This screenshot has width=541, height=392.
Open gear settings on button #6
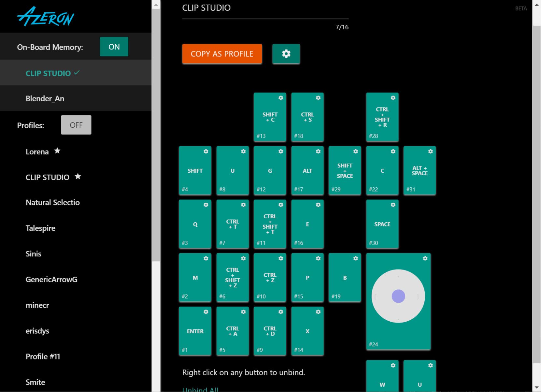(243, 258)
